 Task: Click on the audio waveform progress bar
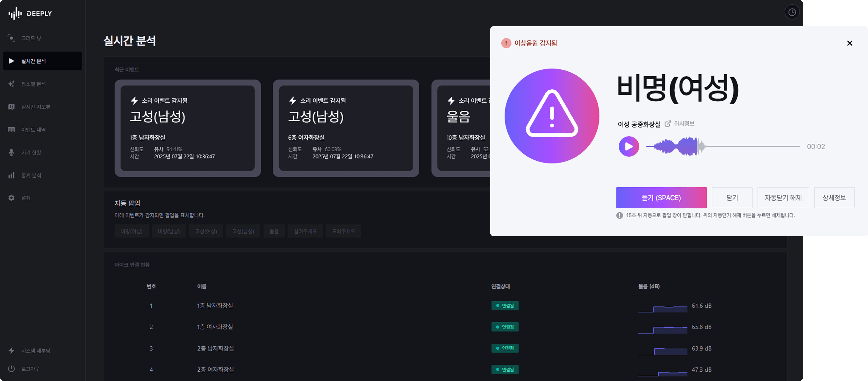tap(722, 147)
